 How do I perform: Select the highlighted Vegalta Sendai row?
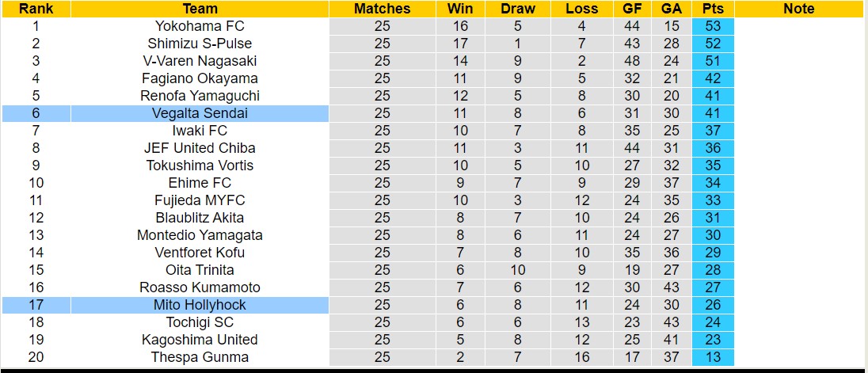[x=200, y=113]
